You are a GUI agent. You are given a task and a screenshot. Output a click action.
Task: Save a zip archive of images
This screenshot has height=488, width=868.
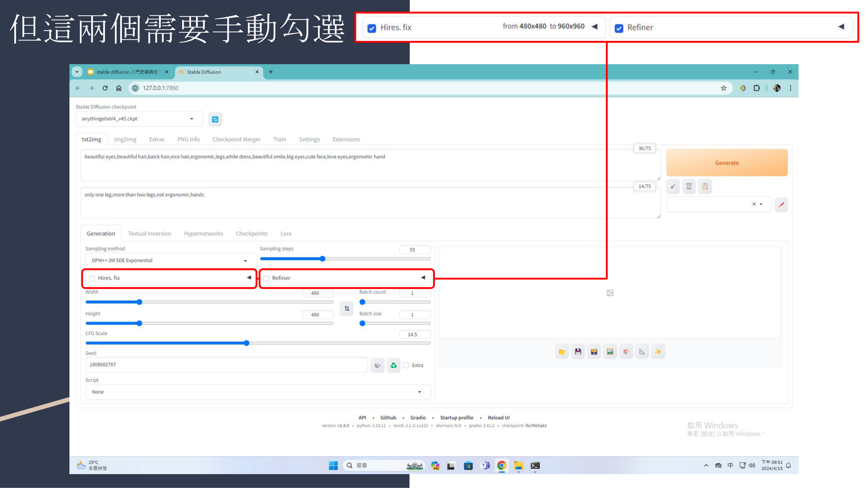click(x=594, y=352)
